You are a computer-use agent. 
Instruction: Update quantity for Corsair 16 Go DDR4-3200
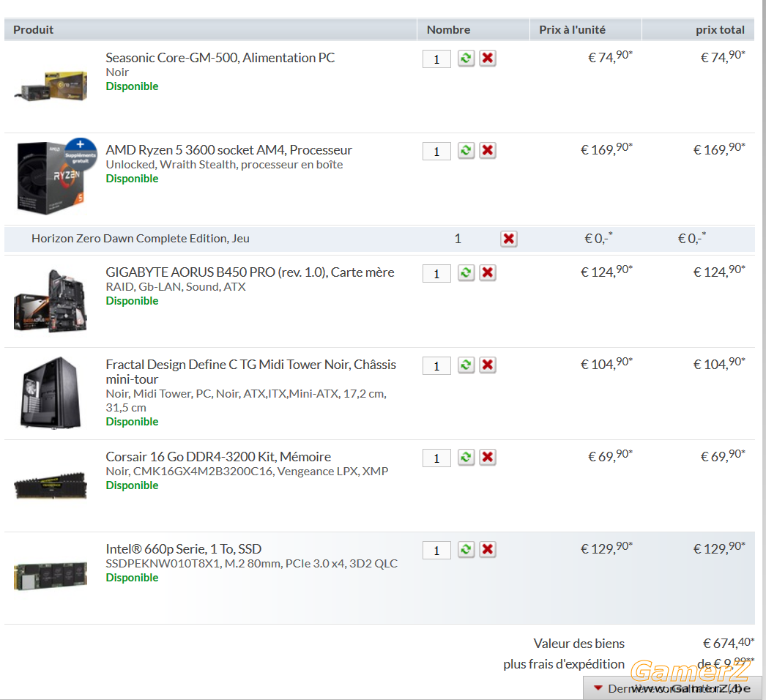466,457
